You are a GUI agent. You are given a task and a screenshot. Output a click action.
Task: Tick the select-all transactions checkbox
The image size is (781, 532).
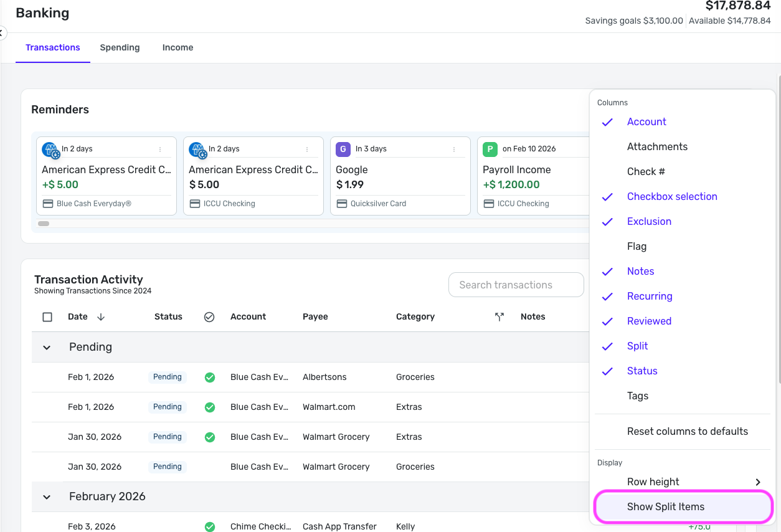click(x=47, y=317)
